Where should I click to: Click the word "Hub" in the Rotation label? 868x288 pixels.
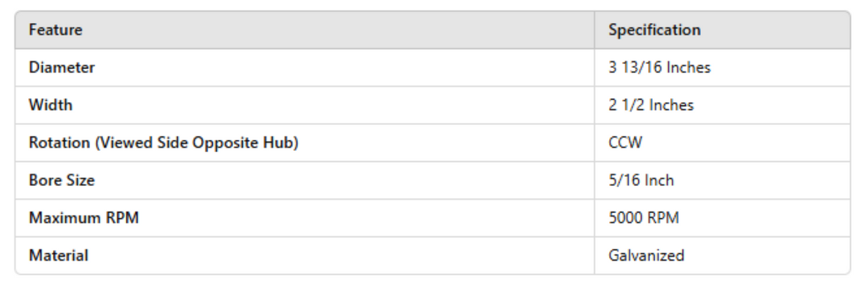click(x=282, y=142)
